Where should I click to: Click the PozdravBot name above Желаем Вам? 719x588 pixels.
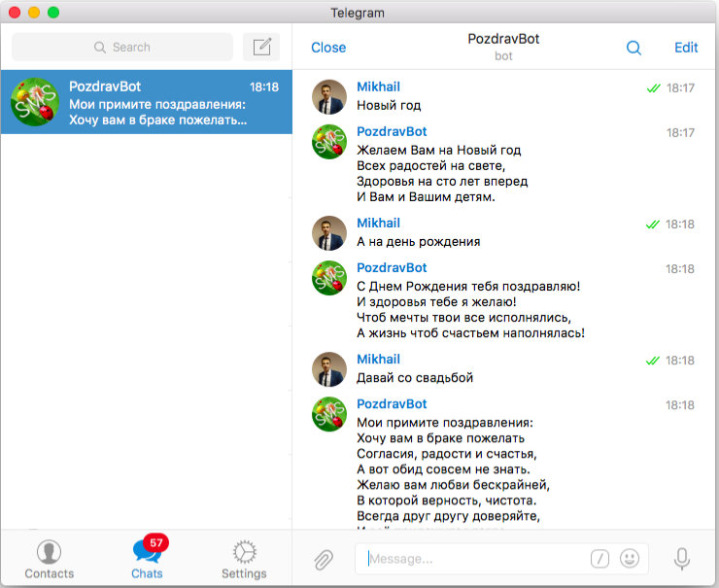(392, 131)
